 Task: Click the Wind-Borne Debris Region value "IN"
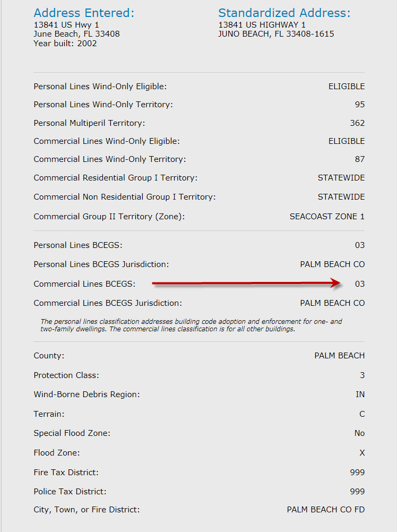click(x=360, y=394)
